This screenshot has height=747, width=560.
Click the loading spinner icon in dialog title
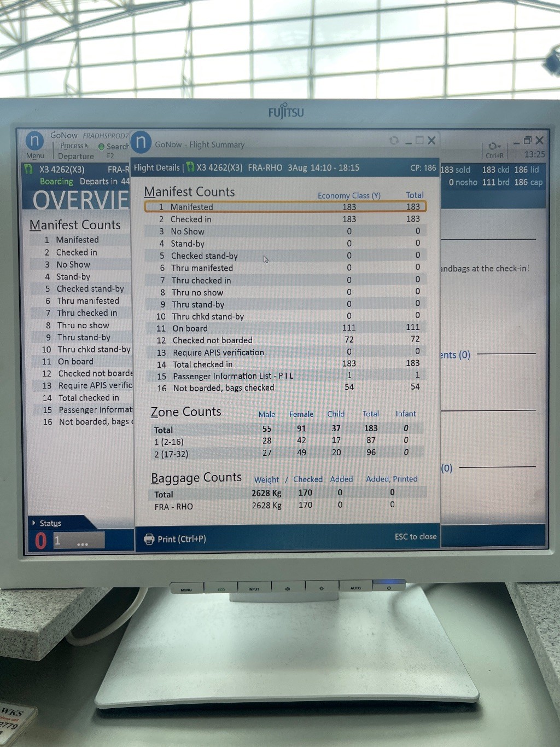394,141
